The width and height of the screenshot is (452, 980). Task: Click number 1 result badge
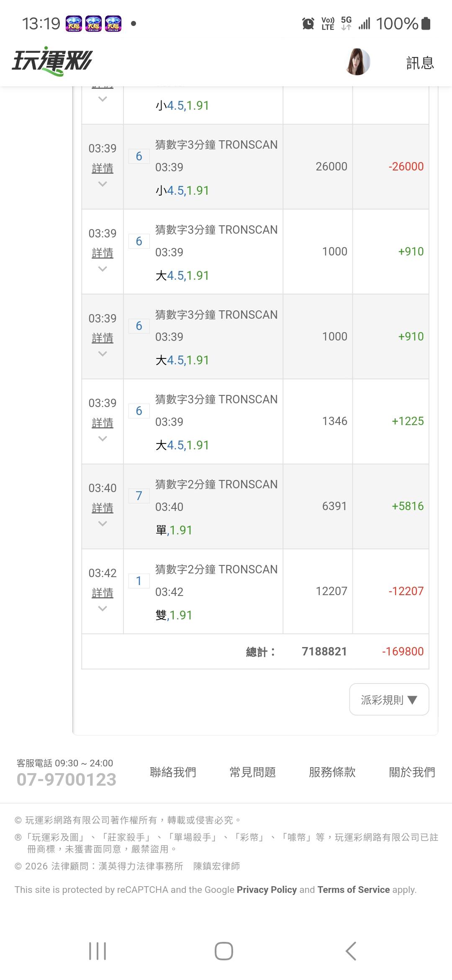pos(139,581)
